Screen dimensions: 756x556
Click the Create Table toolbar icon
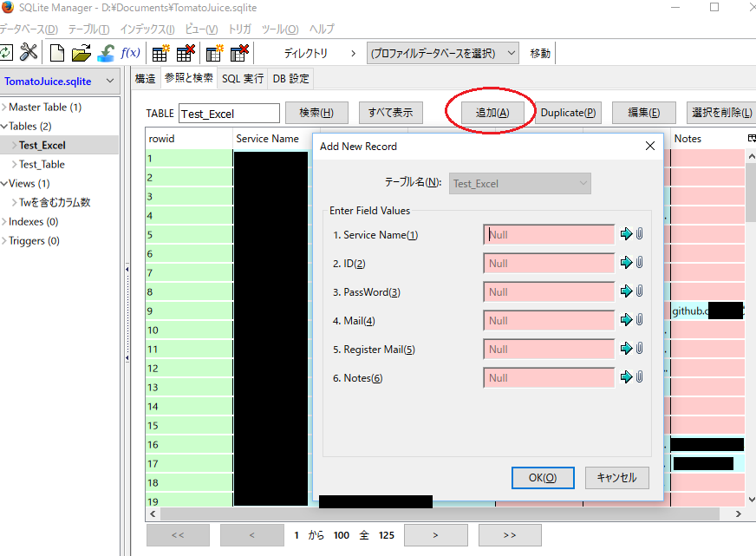tap(160, 53)
